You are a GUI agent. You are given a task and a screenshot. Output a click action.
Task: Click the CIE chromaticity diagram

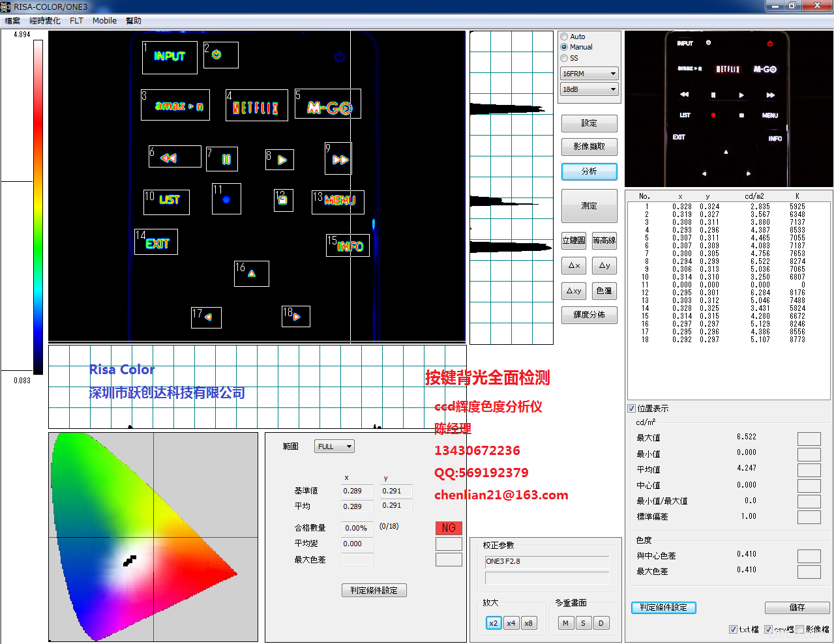pyautogui.click(x=153, y=537)
